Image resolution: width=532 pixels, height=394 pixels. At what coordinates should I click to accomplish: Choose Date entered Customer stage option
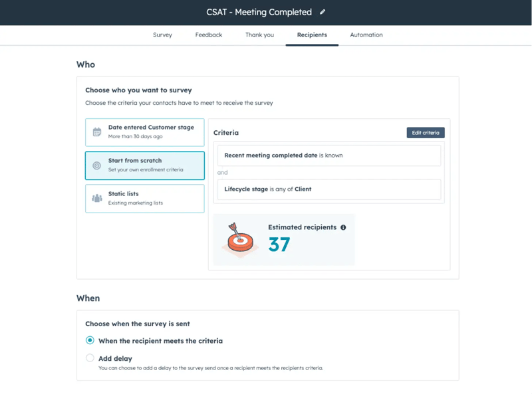[145, 132]
